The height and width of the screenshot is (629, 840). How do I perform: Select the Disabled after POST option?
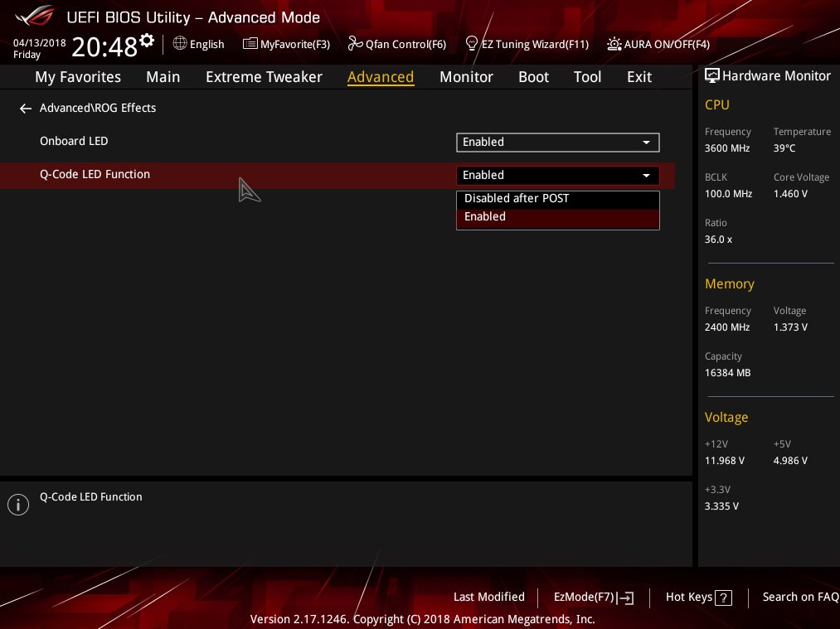pos(558,199)
